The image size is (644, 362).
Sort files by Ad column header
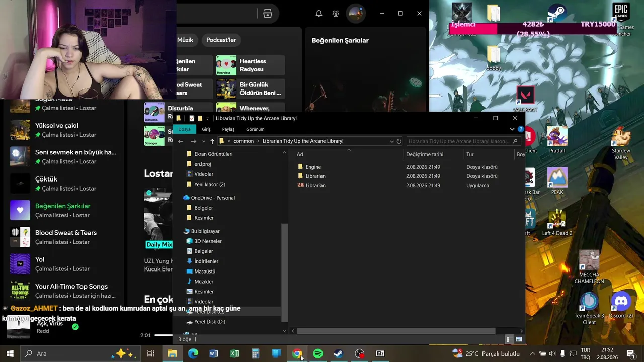pos(348,154)
